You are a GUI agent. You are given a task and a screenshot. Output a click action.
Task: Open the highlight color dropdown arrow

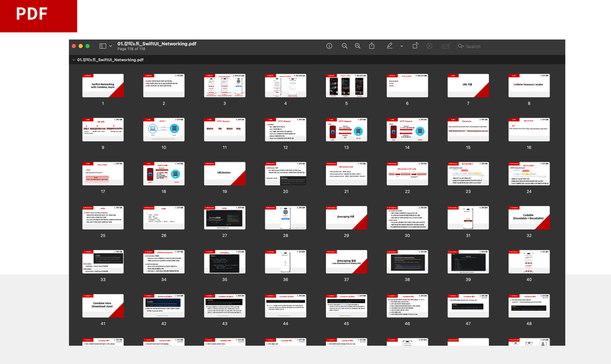click(402, 46)
